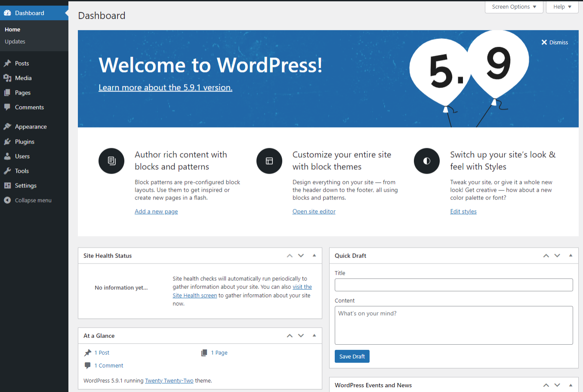
Task: Open the Settings menu
Action: [x=34, y=185]
